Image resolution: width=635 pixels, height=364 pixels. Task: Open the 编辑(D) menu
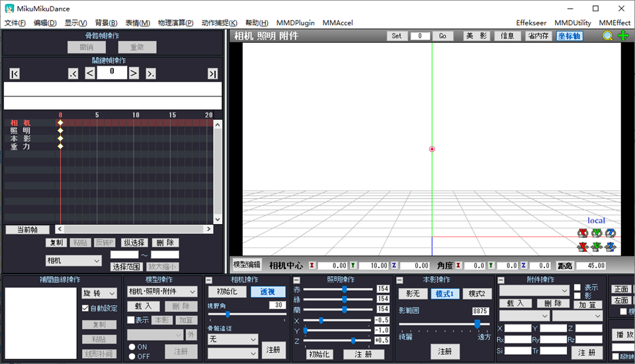45,23
